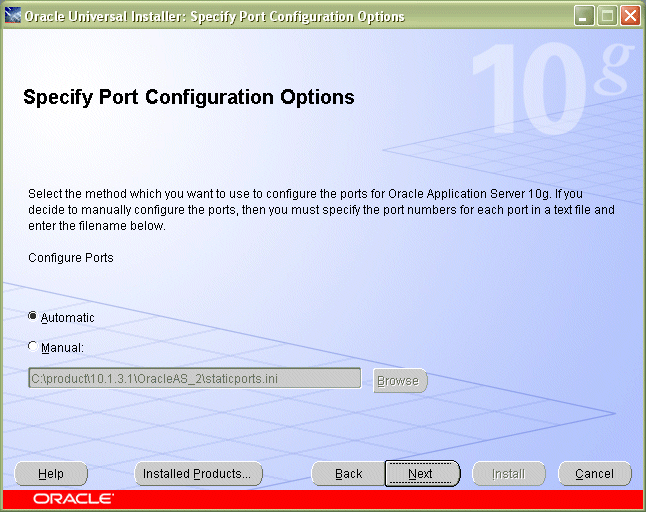
Task: Click the Oracle Universal Installer title icon
Action: 13,16
